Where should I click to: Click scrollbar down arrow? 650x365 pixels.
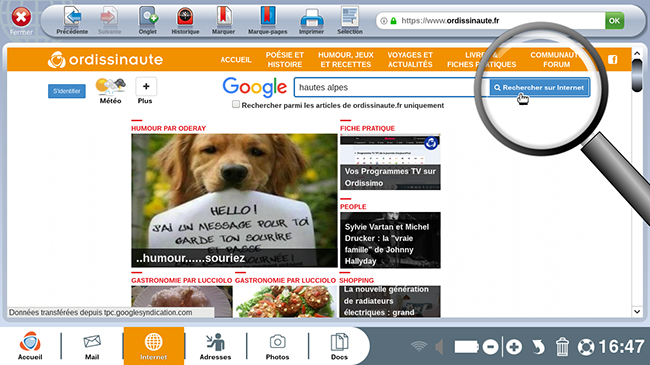[637, 311]
